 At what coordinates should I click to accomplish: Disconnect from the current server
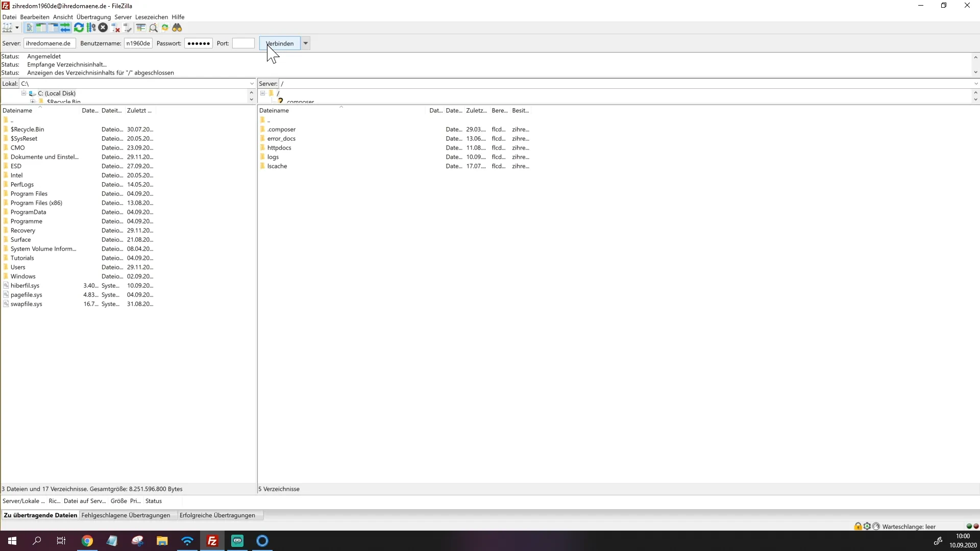click(115, 28)
